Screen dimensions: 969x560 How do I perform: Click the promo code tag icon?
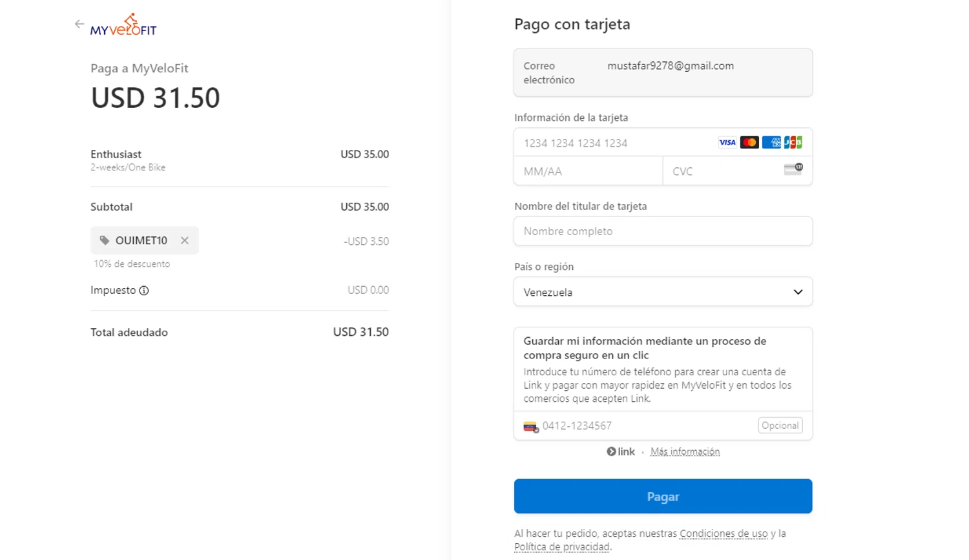click(105, 240)
